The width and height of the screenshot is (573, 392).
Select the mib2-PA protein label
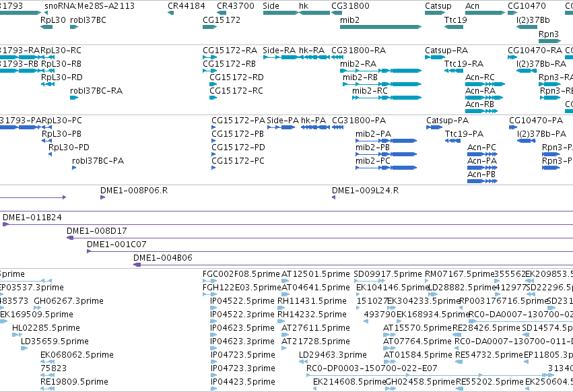point(373,134)
